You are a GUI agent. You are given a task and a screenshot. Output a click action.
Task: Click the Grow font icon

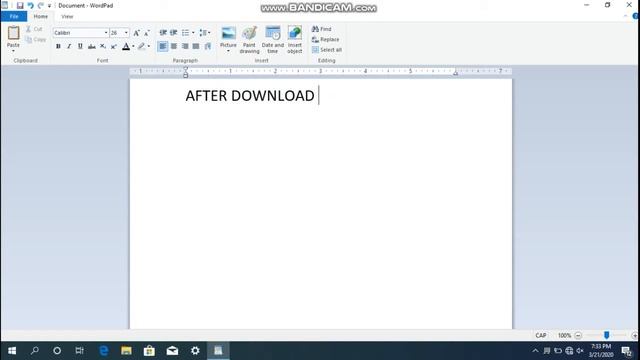[x=136, y=33]
